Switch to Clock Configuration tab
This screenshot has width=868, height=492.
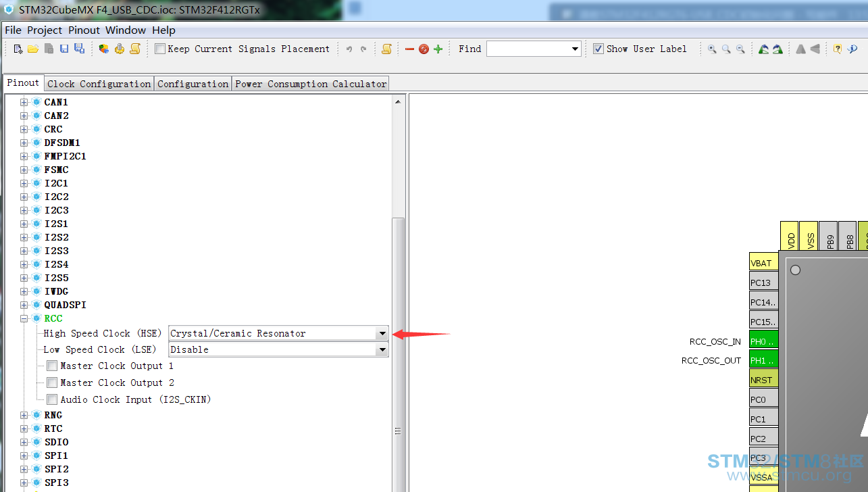tap(99, 84)
